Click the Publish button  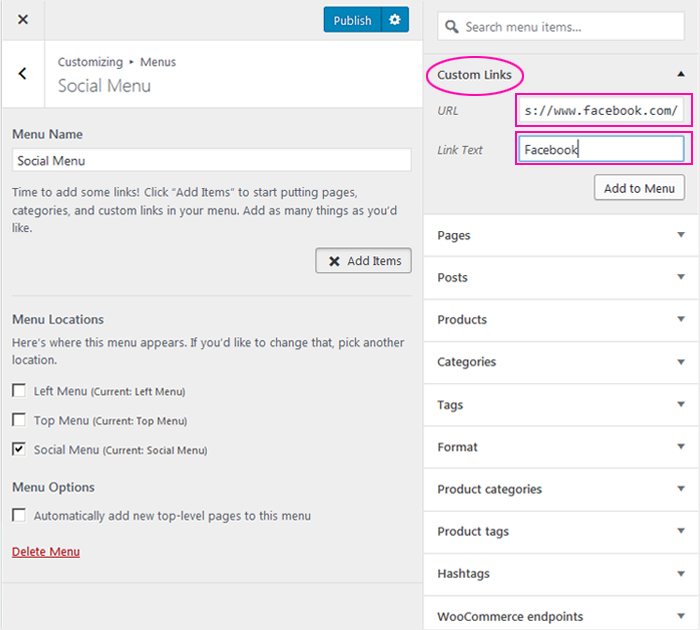(x=352, y=20)
